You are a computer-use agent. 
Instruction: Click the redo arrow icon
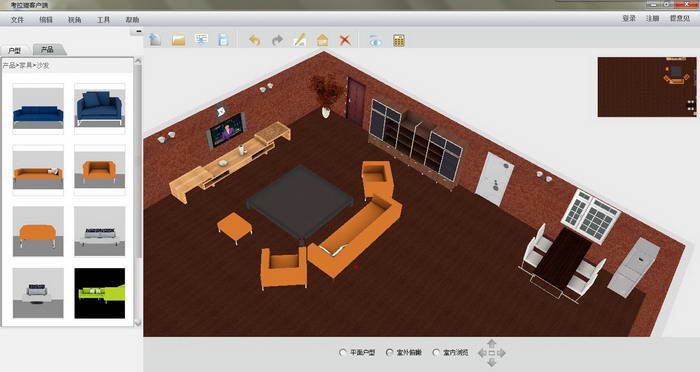[277, 40]
